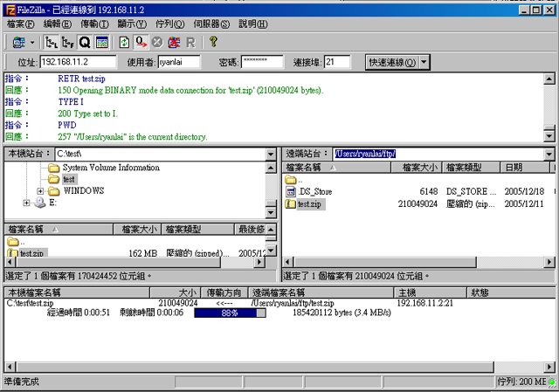Viewport: 559px width, 392px height.
Task: Open the Site Manager icon
Action: point(18,43)
